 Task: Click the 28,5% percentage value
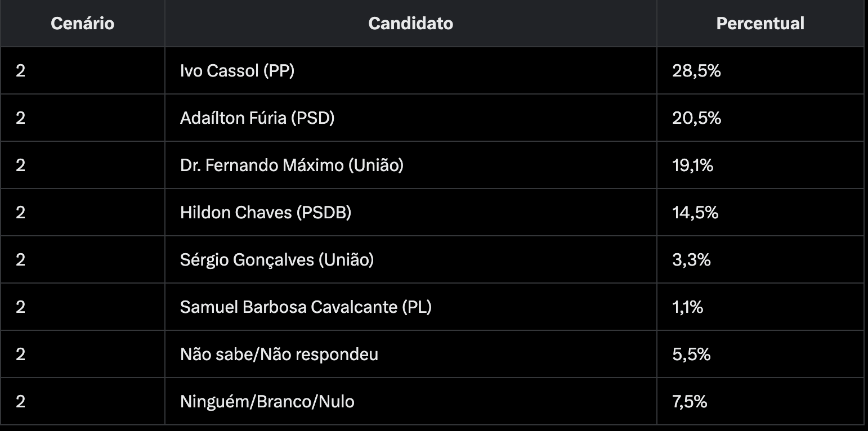coord(696,71)
